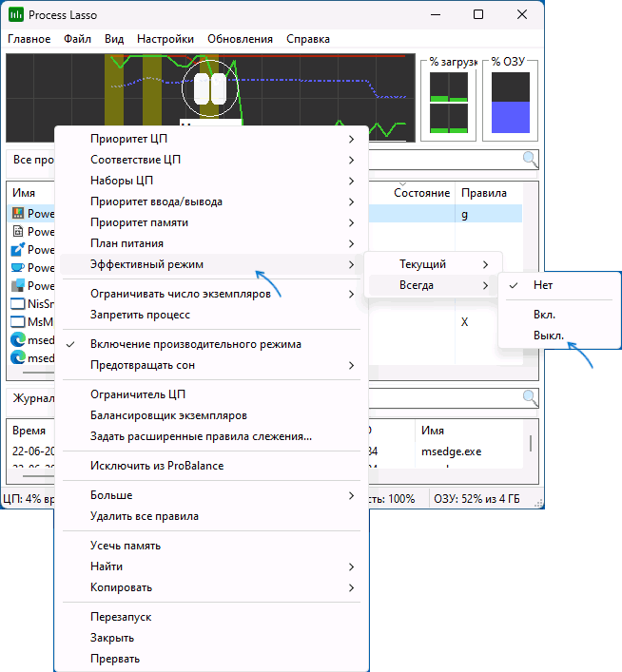Select the MsM process icon
This screenshot has height=672, width=622.
[17, 322]
